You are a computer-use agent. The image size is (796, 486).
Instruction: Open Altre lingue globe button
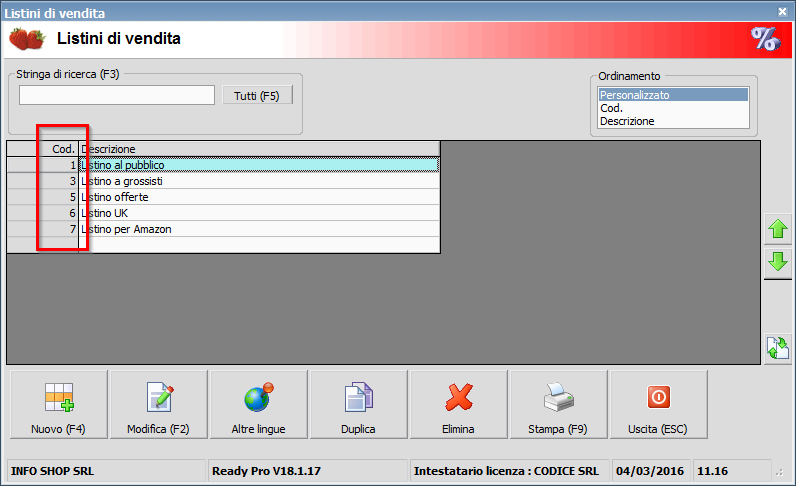pos(258,404)
